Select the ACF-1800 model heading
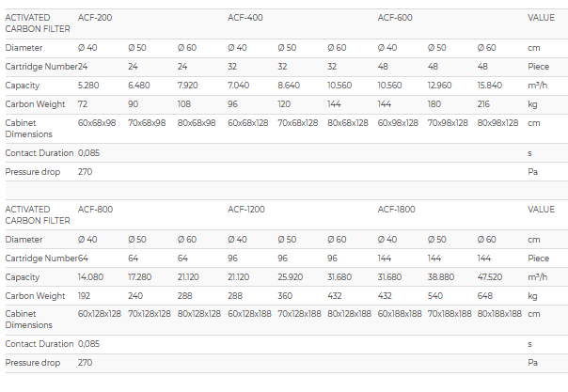The height and width of the screenshot is (392, 568). click(x=397, y=209)
